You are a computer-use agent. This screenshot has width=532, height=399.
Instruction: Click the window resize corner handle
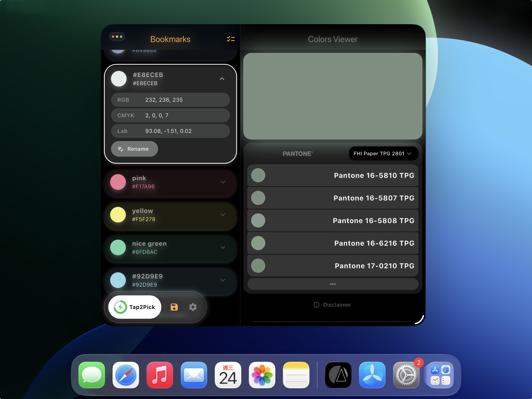tap(420, 320)
